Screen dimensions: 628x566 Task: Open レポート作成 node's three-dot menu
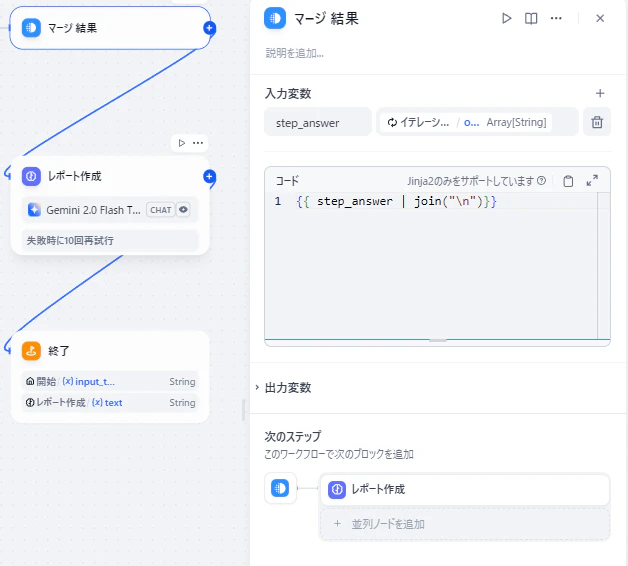pos(198,143)
